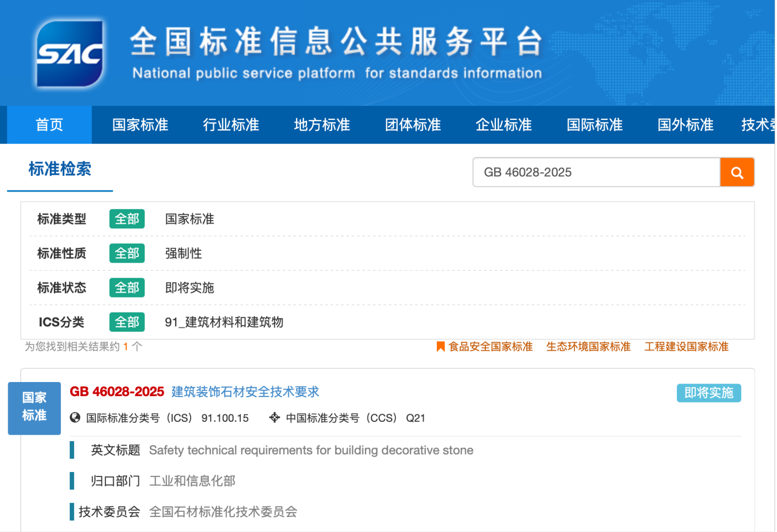This screenshot has height=532, width=777.
Task: Choose the 国家标准 filter option in 标准类型 row
Action: click(x=190, y=219)
